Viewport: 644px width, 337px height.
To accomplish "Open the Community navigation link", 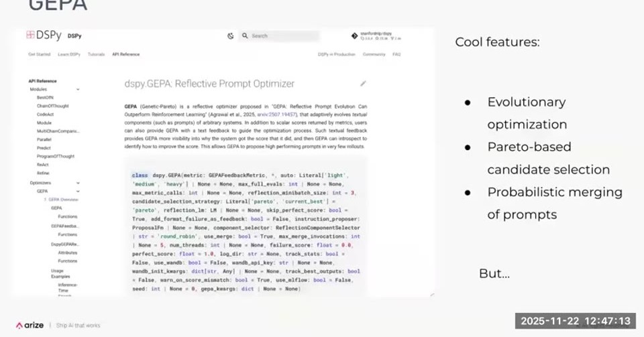I will point(374,54).
